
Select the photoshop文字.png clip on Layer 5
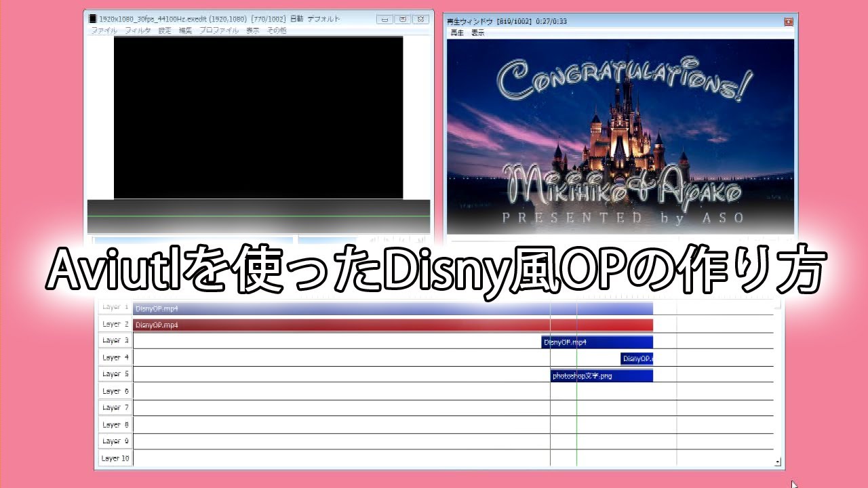(x=601, y=375)
